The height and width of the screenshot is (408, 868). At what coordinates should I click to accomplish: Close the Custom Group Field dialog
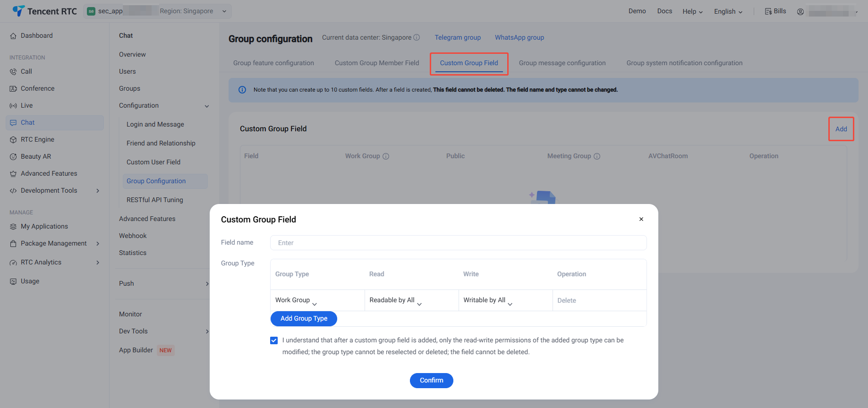pos(641,219)
